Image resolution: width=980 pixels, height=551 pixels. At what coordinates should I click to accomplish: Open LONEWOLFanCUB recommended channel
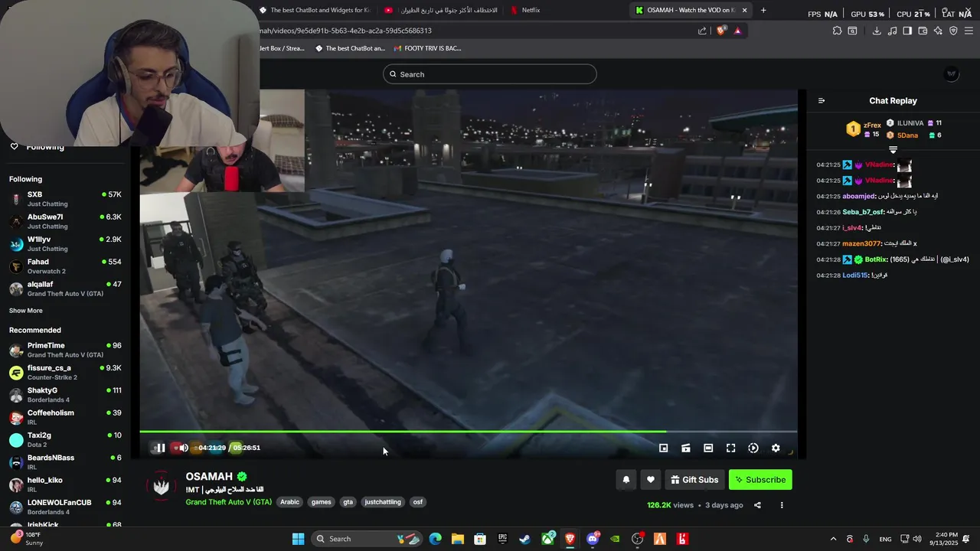tap(65, 507)
